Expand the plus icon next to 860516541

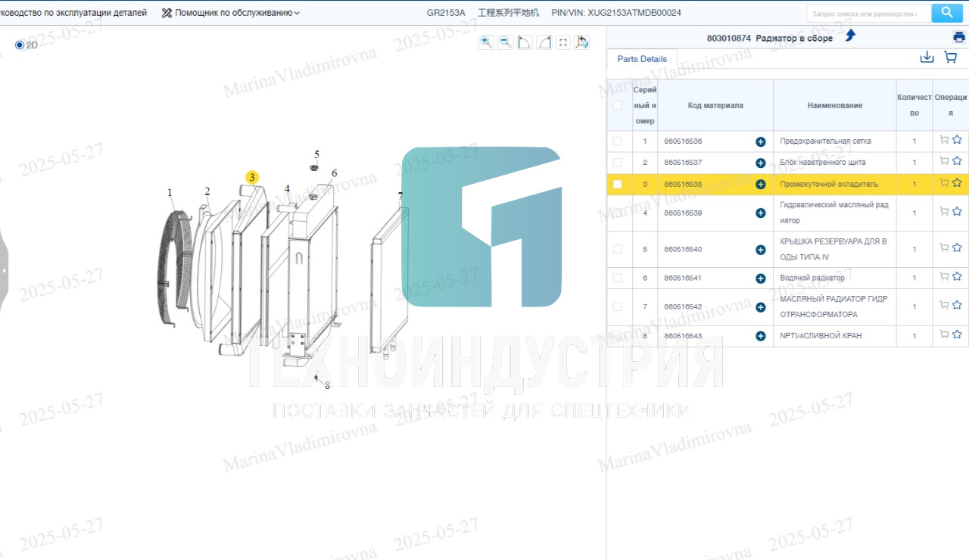(x=760, y=278)
